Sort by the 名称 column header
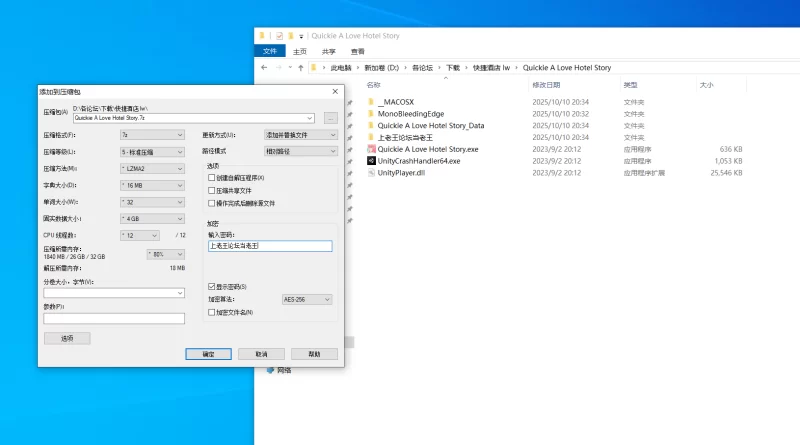This screenshot has width=800, height=445. (x=373, y=85)
